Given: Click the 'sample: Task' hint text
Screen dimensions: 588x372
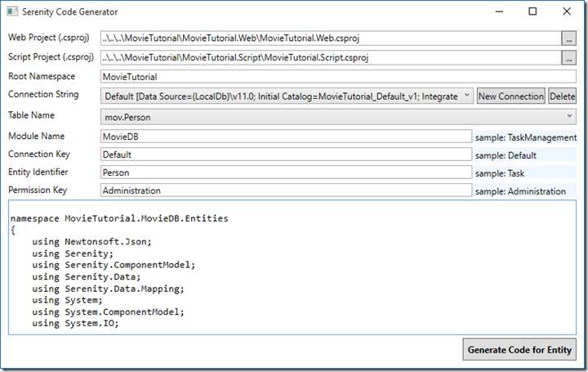Looking at the screenshot, I should coord(500,173).
